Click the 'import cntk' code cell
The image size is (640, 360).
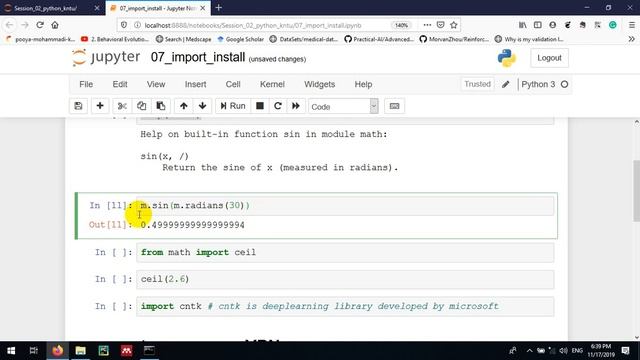[x=345, y=306]
